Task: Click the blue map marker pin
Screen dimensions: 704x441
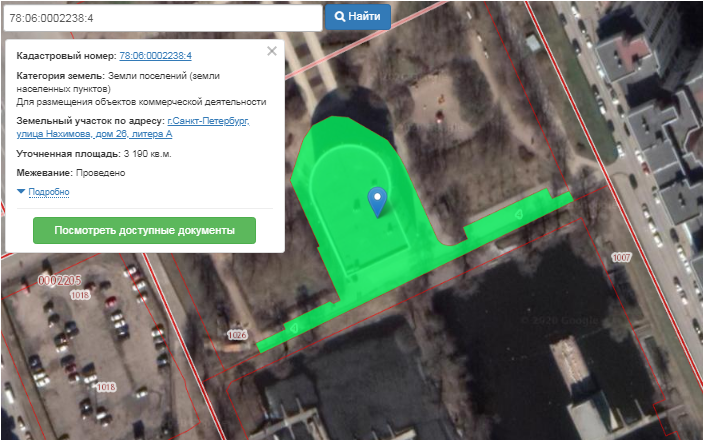Action: pyautogui.click(x=377, y=199)
